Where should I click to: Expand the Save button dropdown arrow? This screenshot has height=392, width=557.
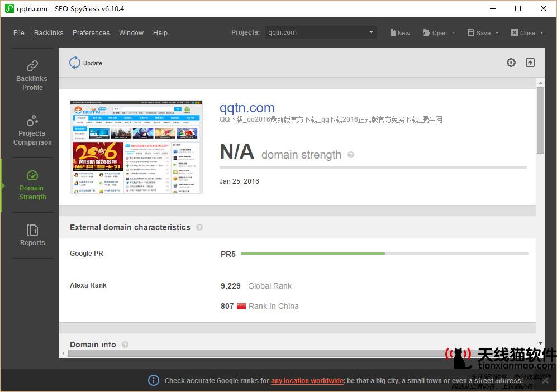tap(497, 32)
